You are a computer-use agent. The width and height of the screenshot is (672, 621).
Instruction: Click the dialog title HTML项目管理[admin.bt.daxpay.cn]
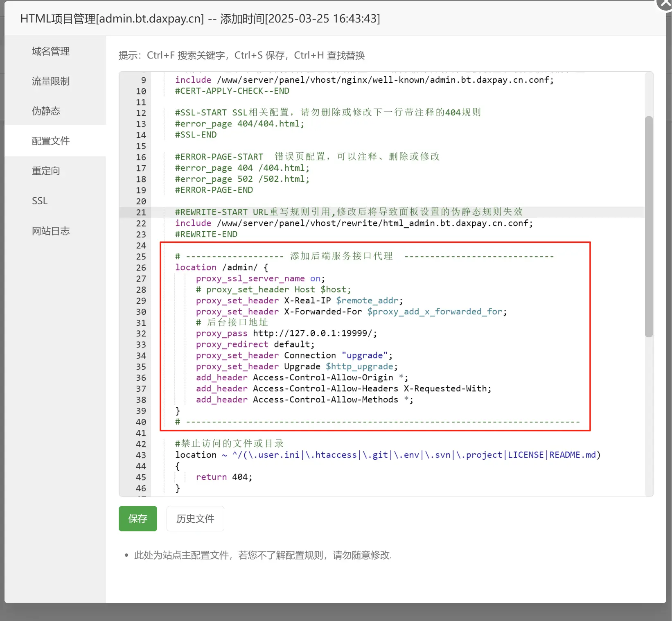pyautogui.click(x=112, y=18)
